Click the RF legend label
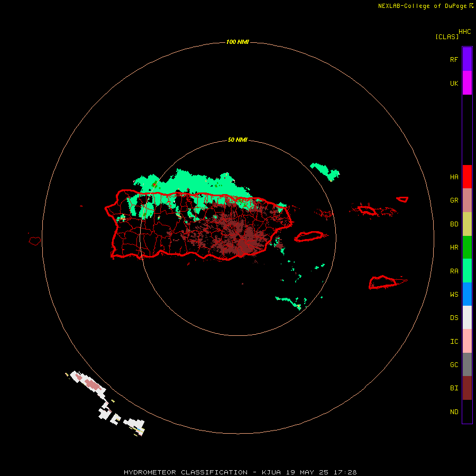476x476 pixels. point(454,59)
